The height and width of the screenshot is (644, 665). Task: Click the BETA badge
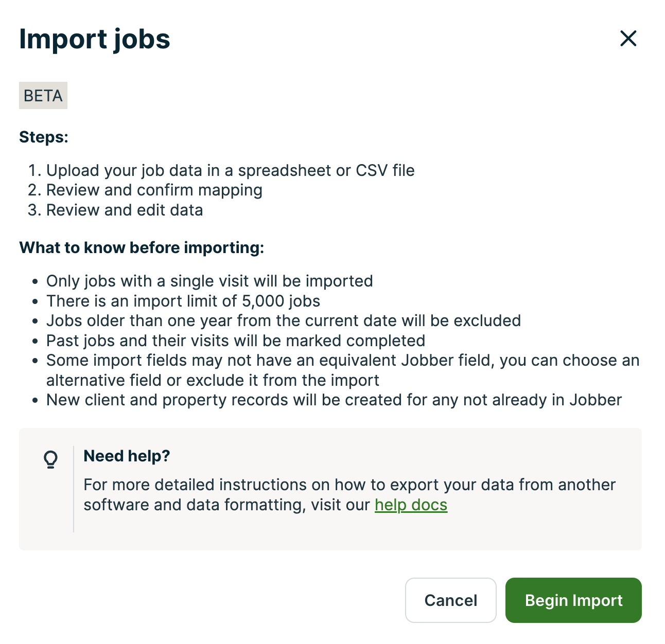[43, 96]
